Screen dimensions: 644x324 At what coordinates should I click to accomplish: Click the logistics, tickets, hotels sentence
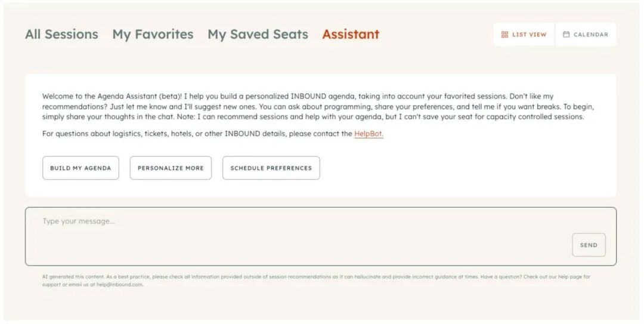click(197, 134)
